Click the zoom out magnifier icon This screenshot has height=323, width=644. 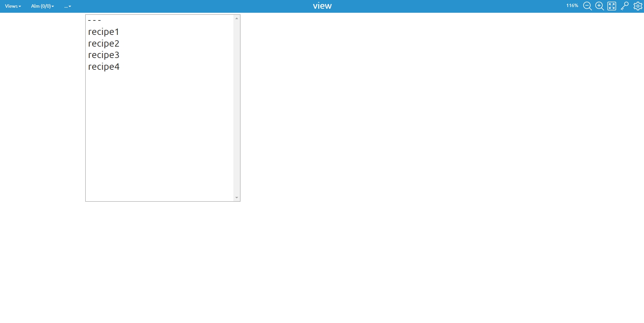587,6
